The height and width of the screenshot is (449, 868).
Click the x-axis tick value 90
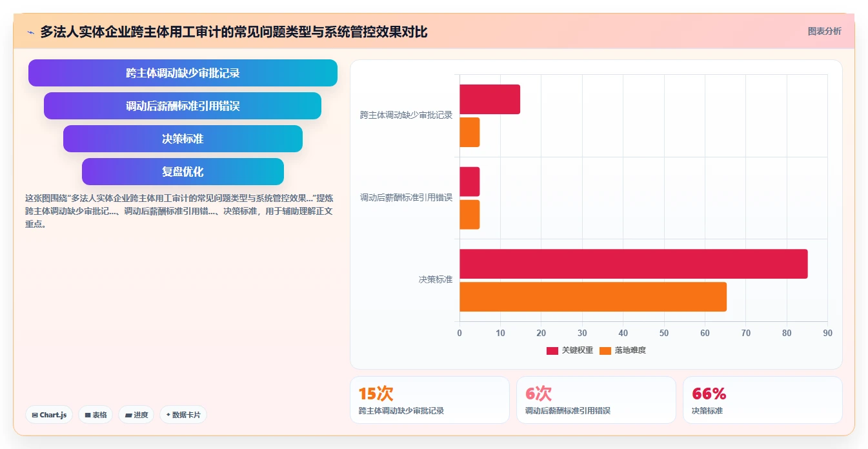click(x=827, y=334)
